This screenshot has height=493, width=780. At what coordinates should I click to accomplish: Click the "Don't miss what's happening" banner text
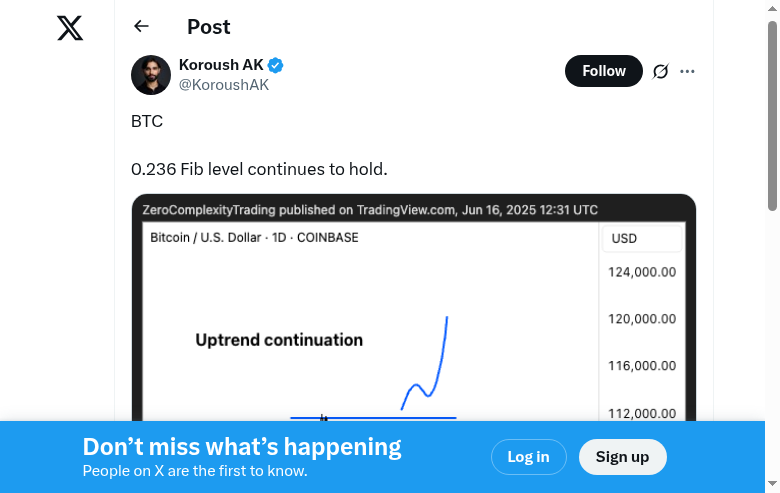click(242, 447)
